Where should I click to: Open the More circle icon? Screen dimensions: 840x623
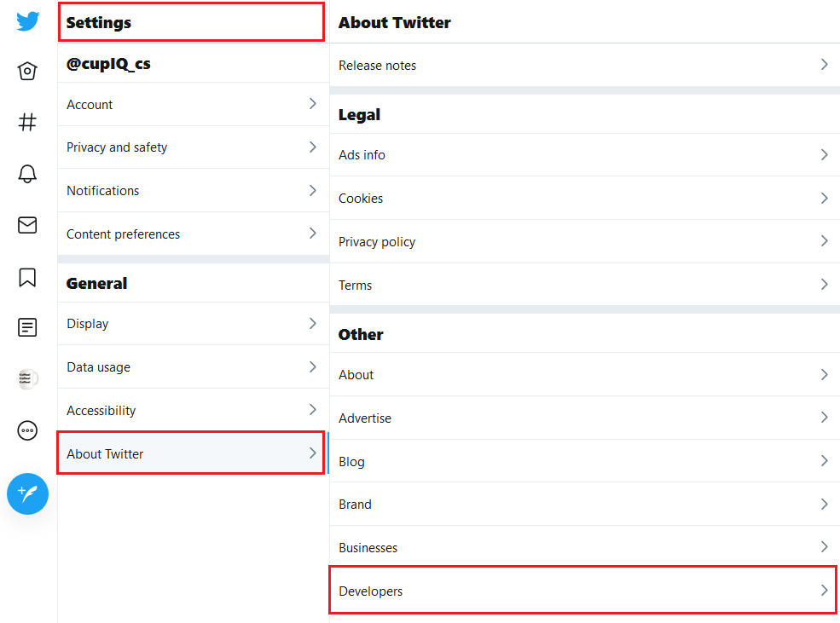point(27,430)
